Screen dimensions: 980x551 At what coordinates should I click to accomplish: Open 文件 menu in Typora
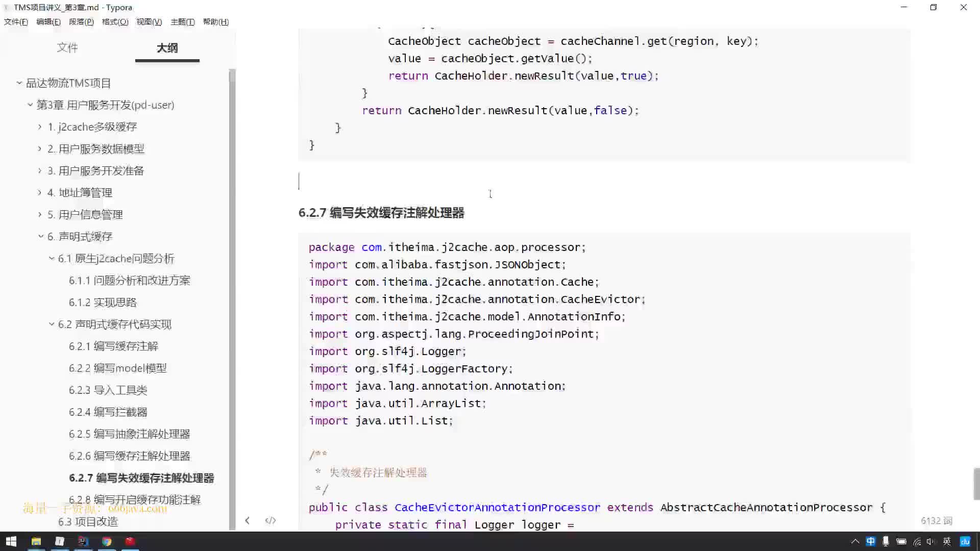[x=15, y=21]
